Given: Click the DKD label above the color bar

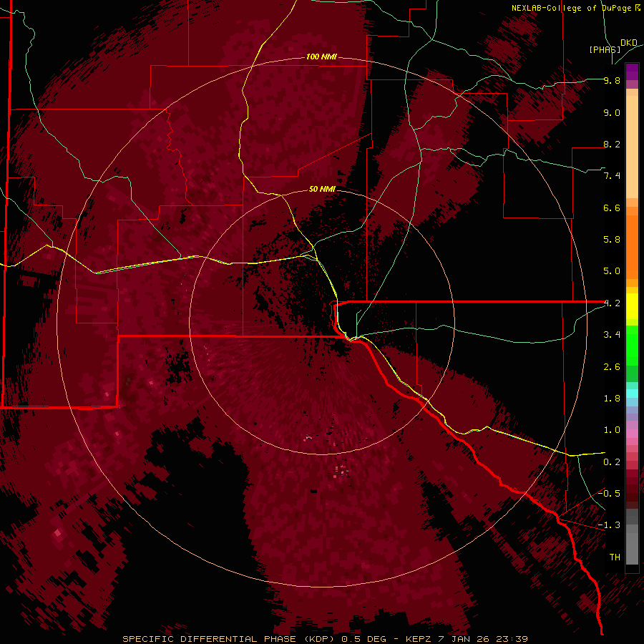Looking at the screenshot, I should pyautogui.click(x=629, y=42).
